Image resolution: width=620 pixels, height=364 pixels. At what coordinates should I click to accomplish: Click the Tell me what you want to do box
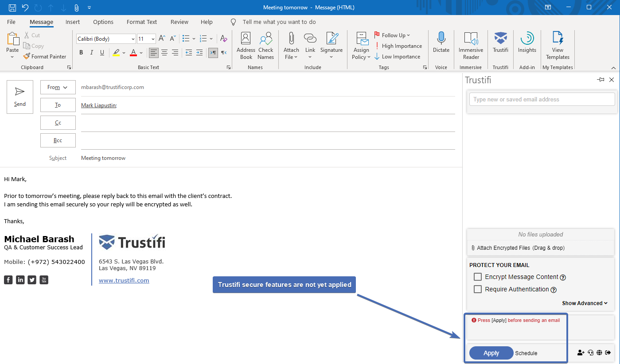(x=279, y=22)
